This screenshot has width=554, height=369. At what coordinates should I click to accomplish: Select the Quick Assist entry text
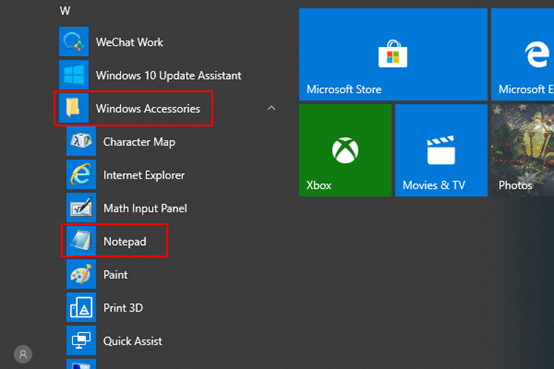point(133,341)
